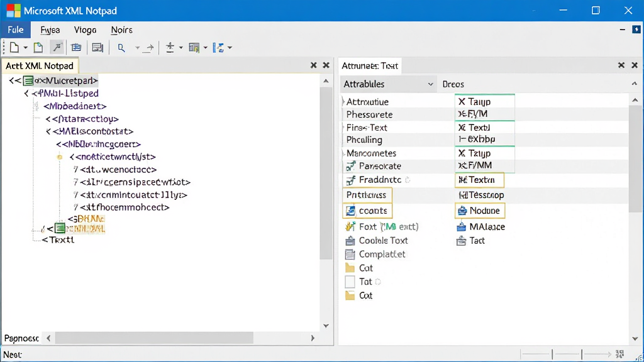Image resolution: width=644 pixels, height=362 pixels.
Task: Select the noıticetwnctlyst tree node
Action: [x=116, y=156]
